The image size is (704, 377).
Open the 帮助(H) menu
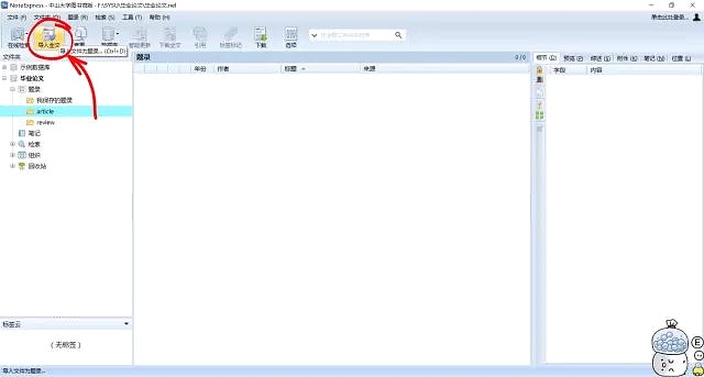(x=159, y=17)
